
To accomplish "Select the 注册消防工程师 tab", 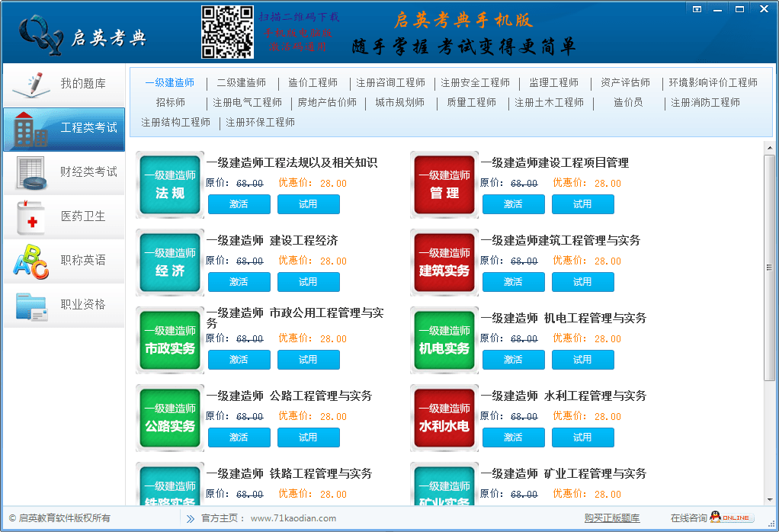I will tap(706, 102).
